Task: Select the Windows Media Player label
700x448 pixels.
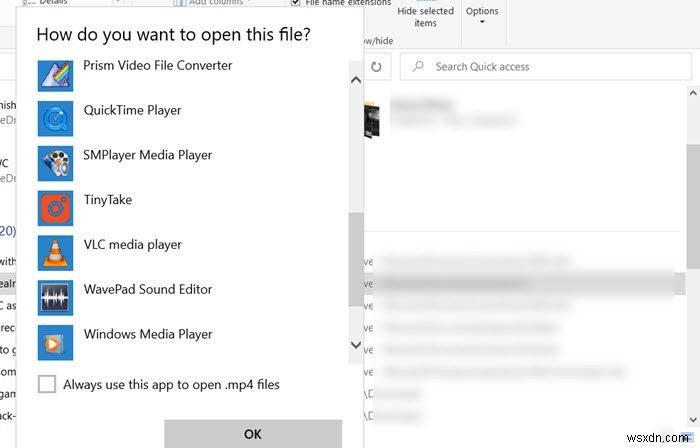Action: point(148,334)
